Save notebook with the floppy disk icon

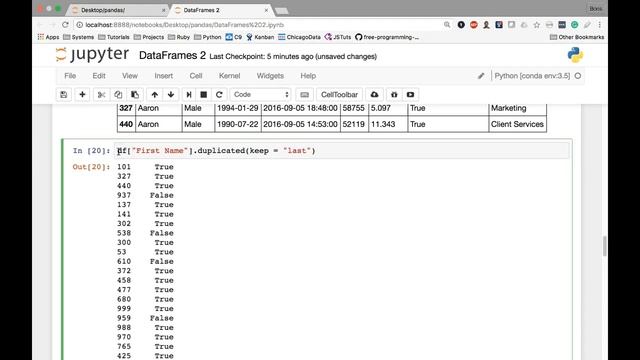(x=64, y=95)
